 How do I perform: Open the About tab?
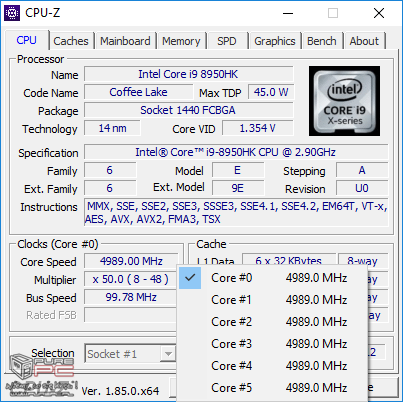[x=364, y=41]
